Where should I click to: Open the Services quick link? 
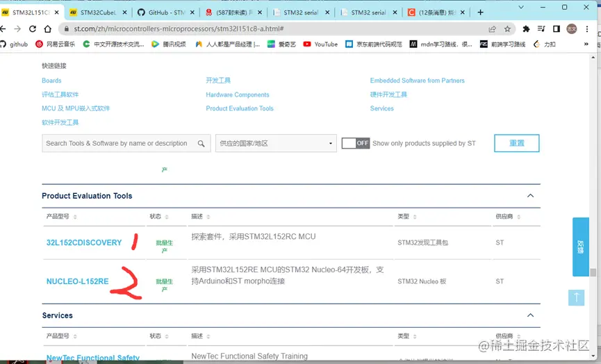tap(381, 108)
